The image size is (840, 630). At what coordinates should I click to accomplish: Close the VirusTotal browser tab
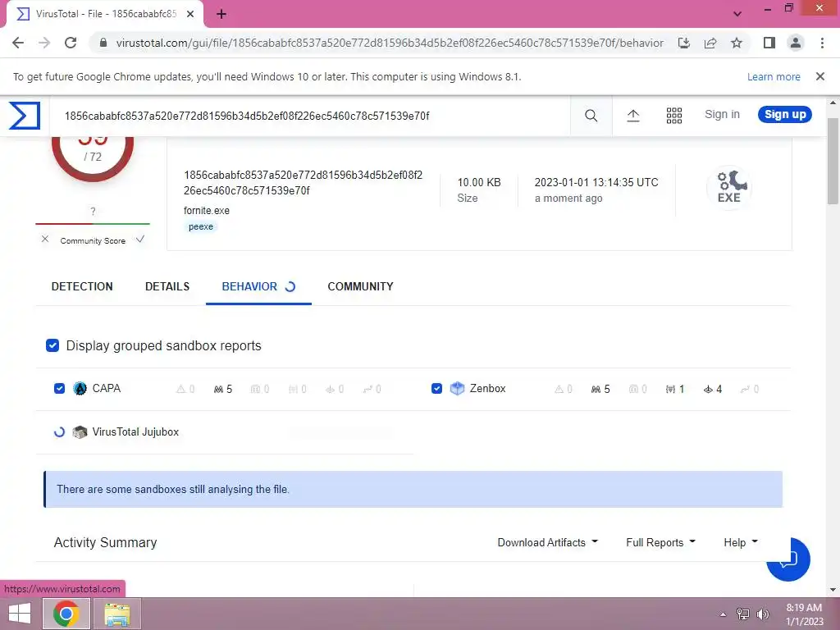click(x=190, y=15)
